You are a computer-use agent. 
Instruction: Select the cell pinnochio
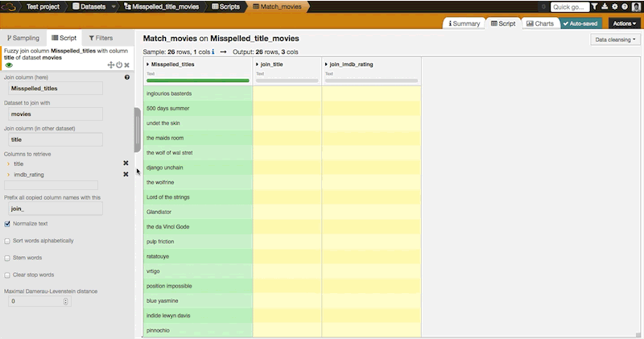point(198,330)
